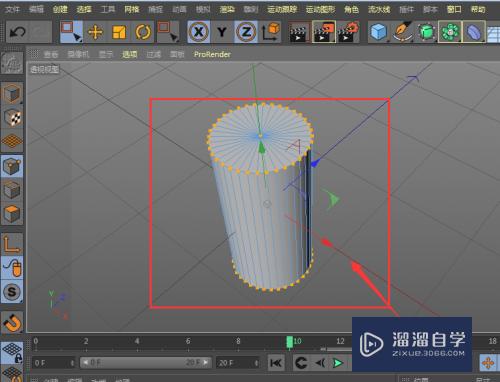
Task: Open the 网格 menu
Action: click(132, 9)
